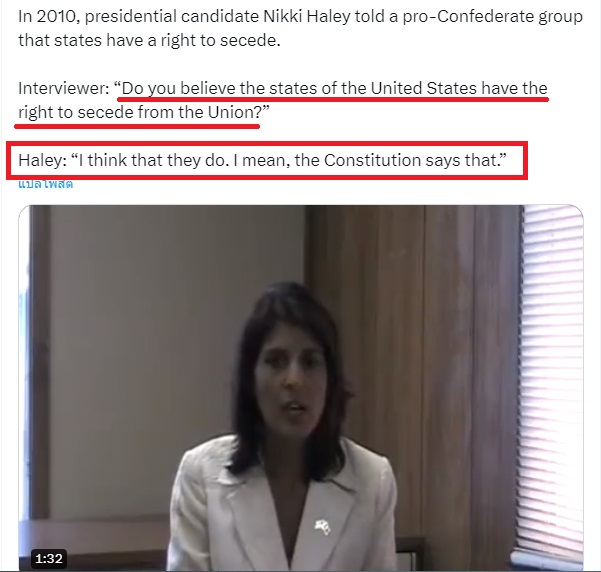Click the Thai translate post link
This screenshot has width=601, height=572.
pyautogui.click(x=45, y=184)
